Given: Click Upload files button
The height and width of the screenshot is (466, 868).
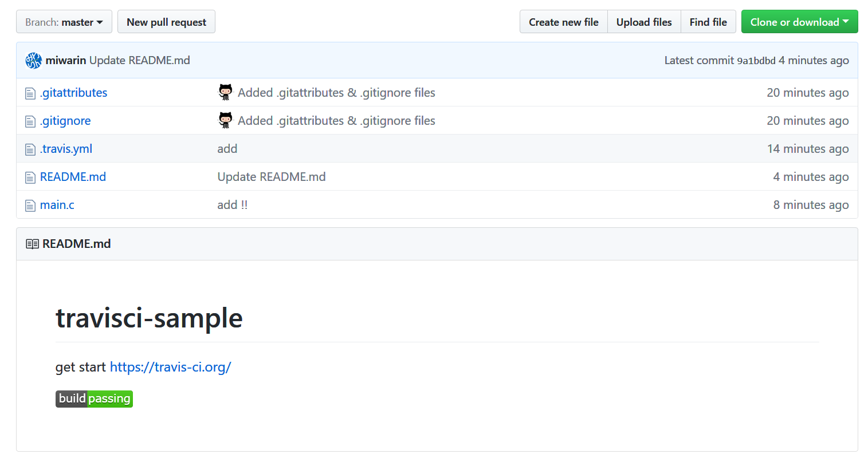Looking at the screenshot, I should coord(644,22).
